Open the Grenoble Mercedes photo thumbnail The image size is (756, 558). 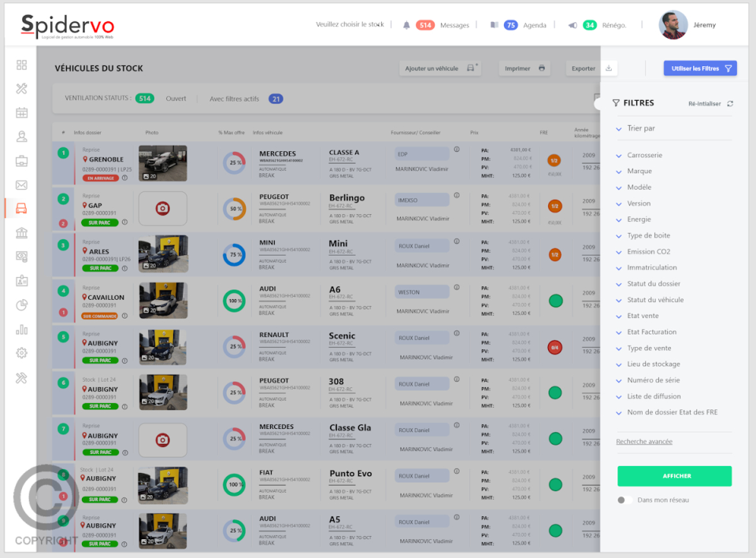[163, 163]
